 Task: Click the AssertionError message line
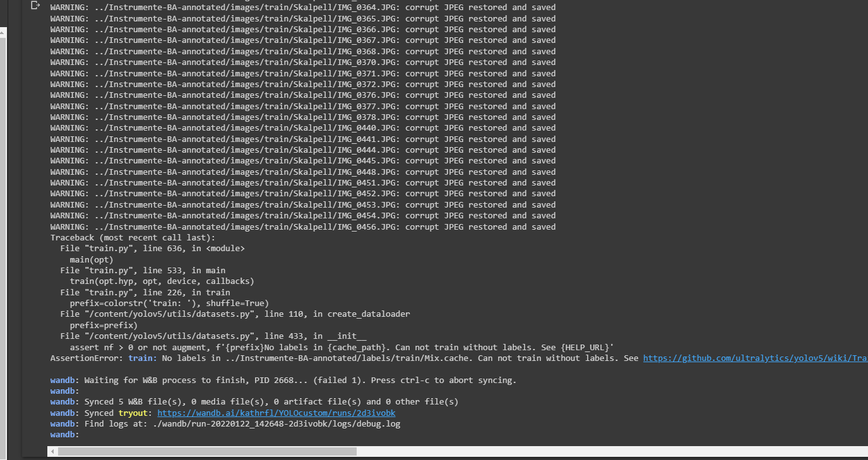tap(316, 358)
